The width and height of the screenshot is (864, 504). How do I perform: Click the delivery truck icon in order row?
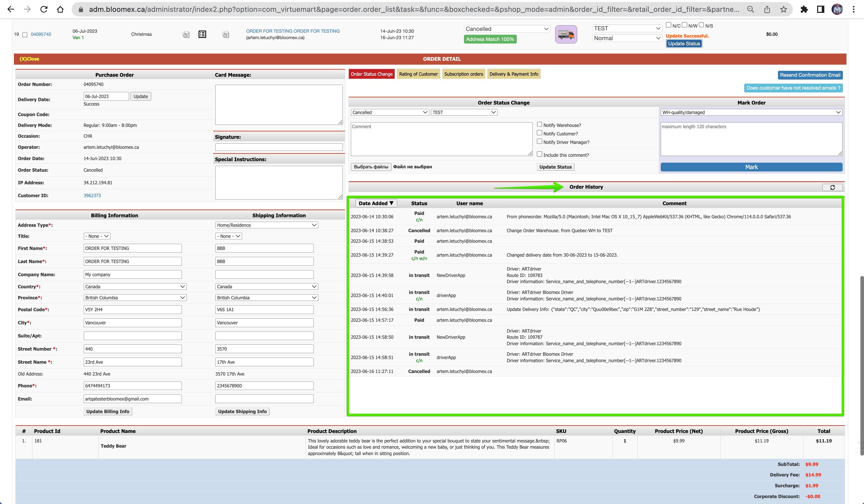(x=566, y=34)
